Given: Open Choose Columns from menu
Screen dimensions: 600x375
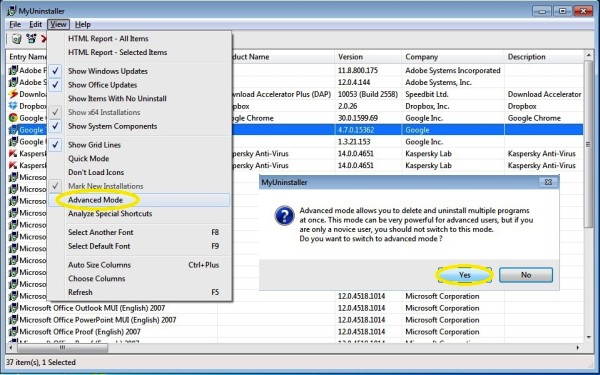Looking at the screenshot, I should click(140, 279).
